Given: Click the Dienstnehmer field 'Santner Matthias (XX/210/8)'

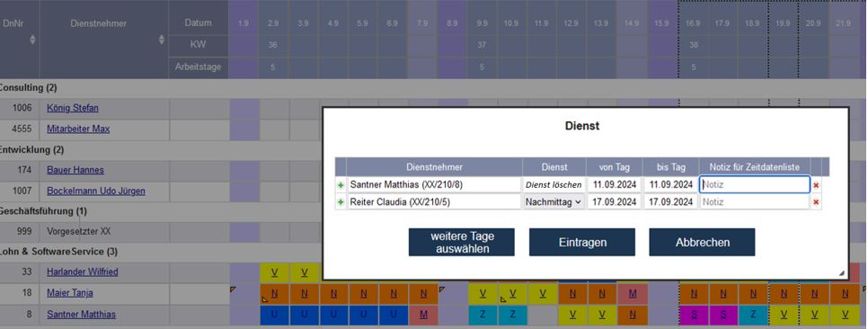Looking at the screenshot, I should click(x=435, y=184).
